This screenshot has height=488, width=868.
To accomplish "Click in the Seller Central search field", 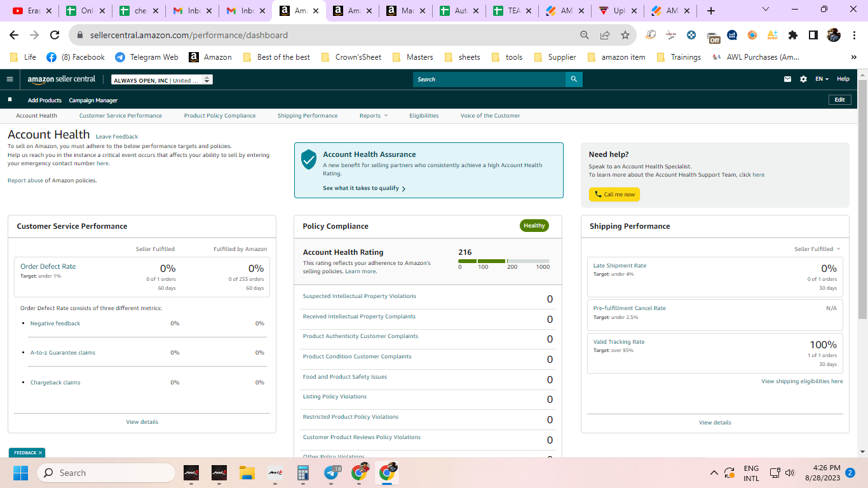I will tap(489, 79).
